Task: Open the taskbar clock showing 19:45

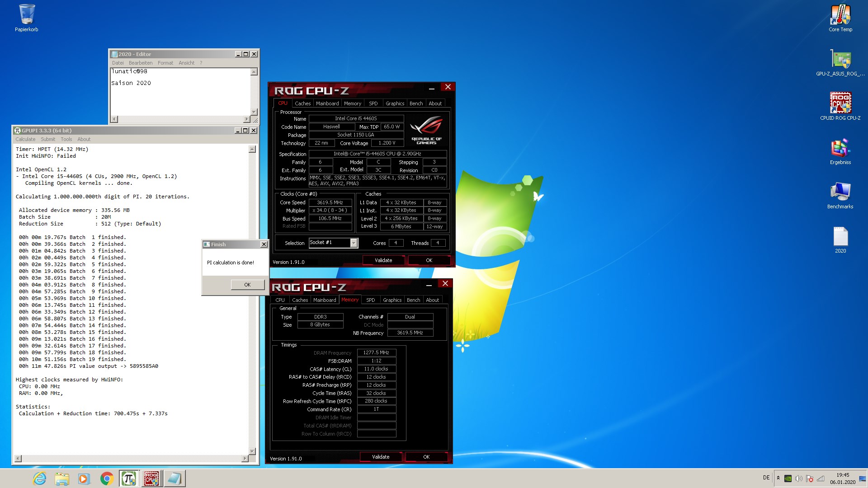Action: pyautogui.click(x=843, y=479)
